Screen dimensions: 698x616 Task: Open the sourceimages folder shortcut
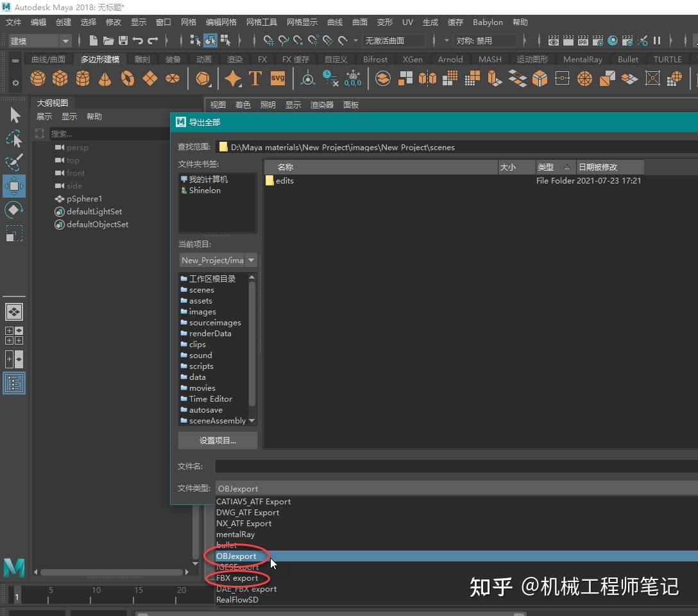point(210,323)
